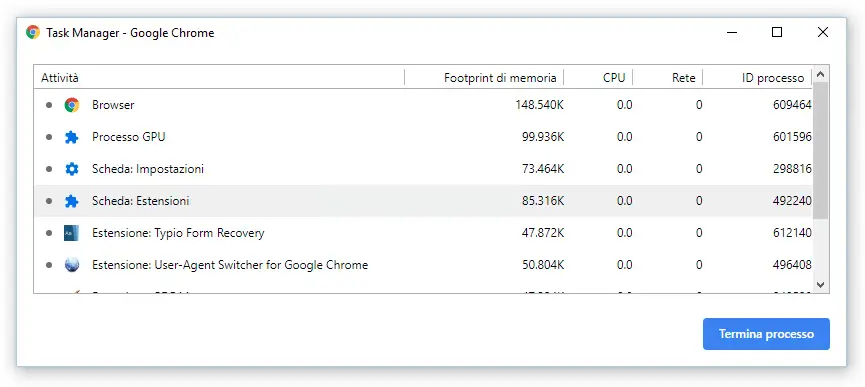Click the gear icon for Scheda: Impostazioni
Viewport: 865px width, 387px height.
point(72,169)
